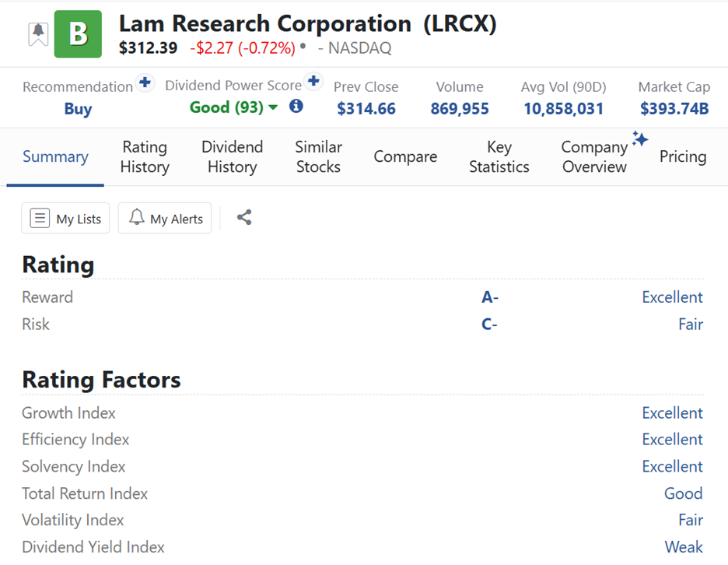Click the green B rating badge
Viewport: 728px width, 565px height.
(78, 34)
